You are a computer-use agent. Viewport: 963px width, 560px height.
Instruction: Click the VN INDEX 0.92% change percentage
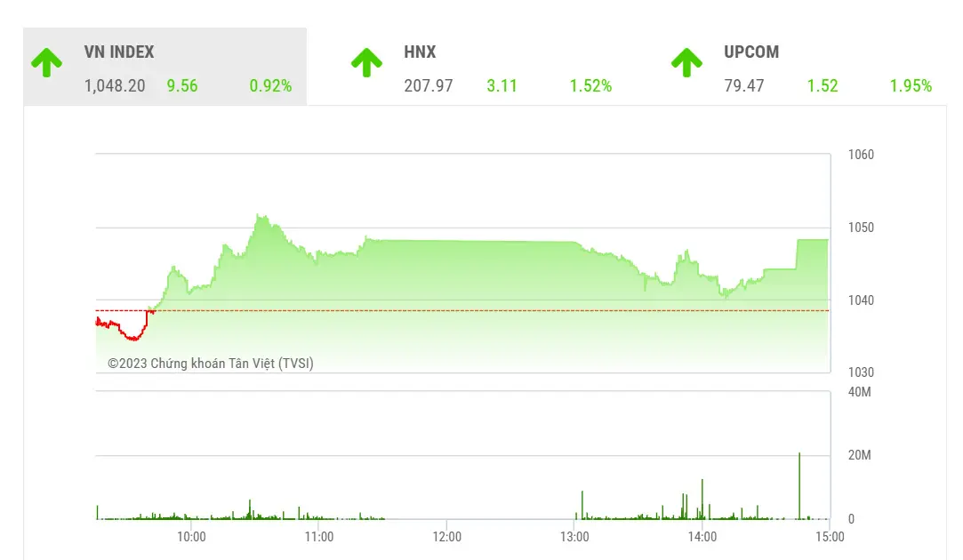[x=270, y=86]
